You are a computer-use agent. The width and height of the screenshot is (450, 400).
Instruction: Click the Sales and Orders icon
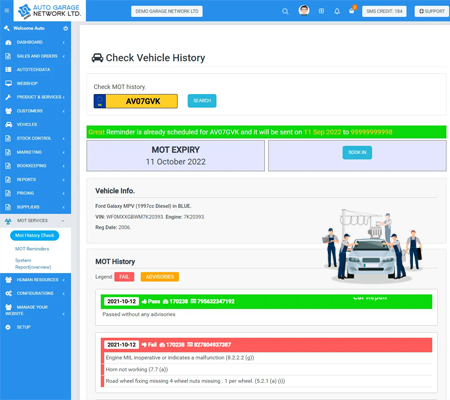pos(8,56)
